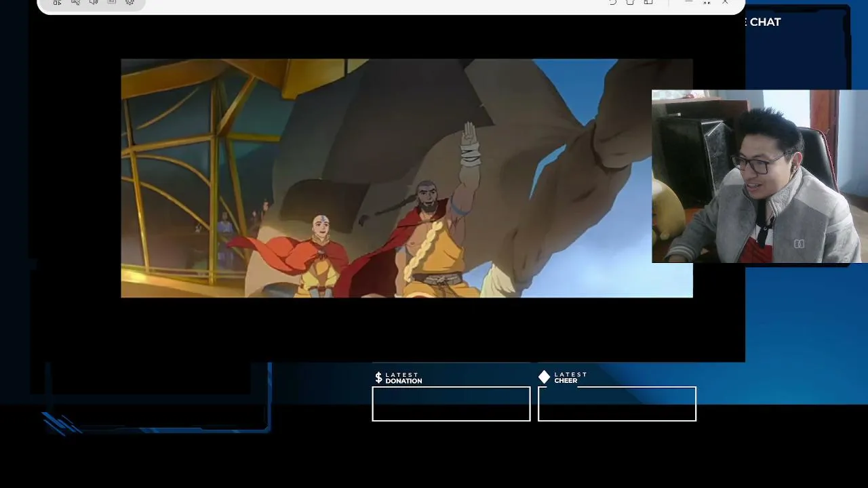Close the video player window
The height and width of the screenshot is (488, 868).
click(725, 2)
